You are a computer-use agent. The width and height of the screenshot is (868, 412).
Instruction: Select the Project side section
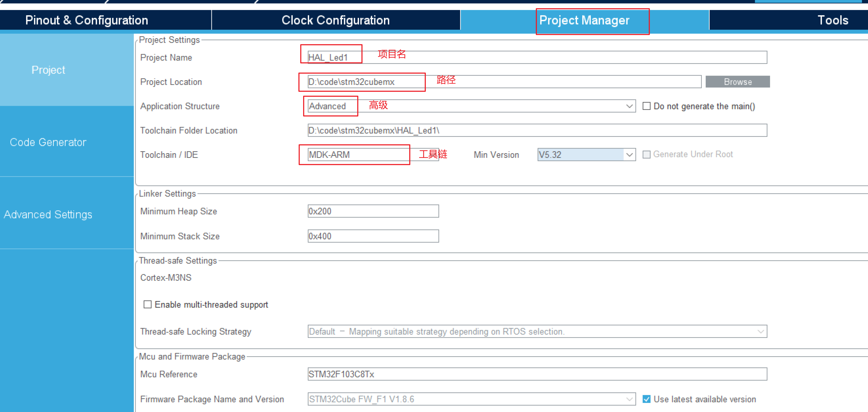point(48,70)
